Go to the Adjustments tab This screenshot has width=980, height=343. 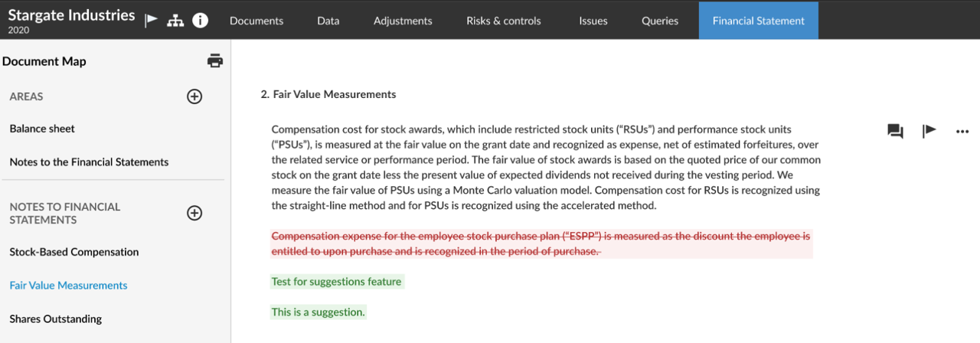pyautogui.click(x=403, y=21)
